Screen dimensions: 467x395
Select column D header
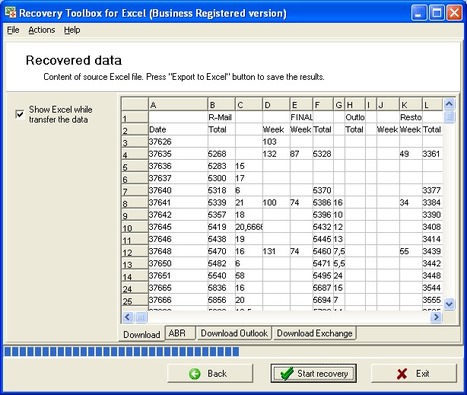(x=276, y=105)
